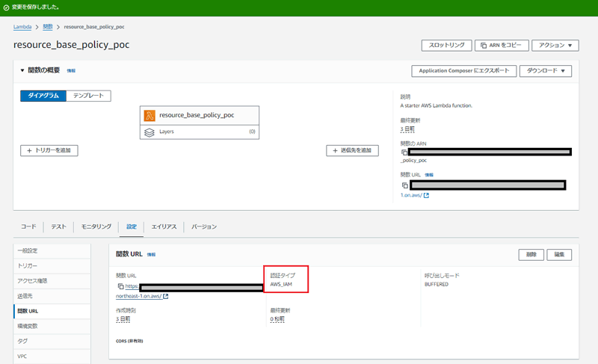Click Application Composer にエクスポート button
The image size is (598, 364).
point(463,71)
